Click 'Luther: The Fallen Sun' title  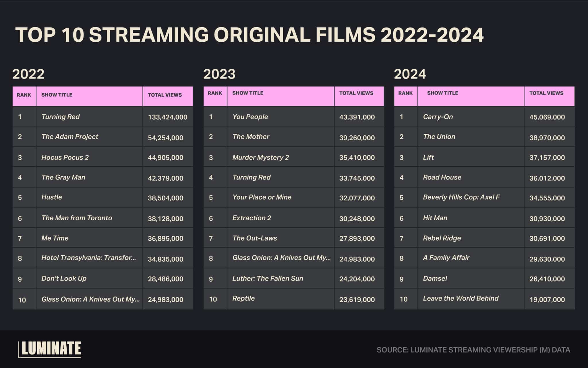(x=268, y=279)
